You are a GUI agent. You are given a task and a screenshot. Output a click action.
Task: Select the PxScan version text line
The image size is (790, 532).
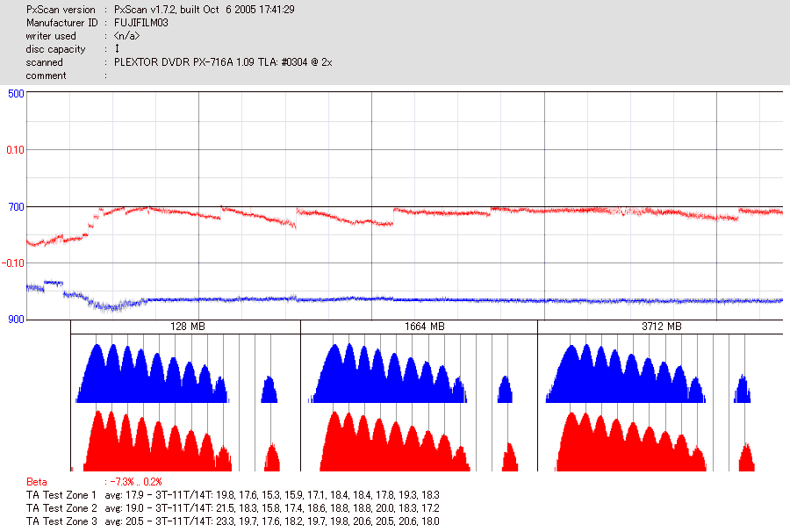pyautogui.click(x=161, y=10)
